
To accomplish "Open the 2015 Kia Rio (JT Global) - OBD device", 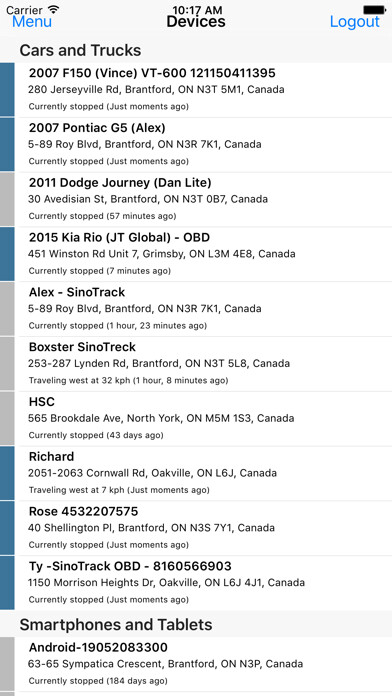I will coord(196,254).
